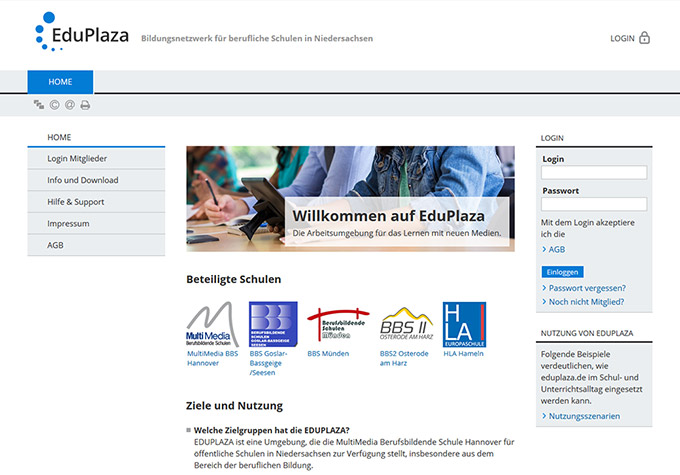
Task: Click BBS2 Osterode am Harz link
Action: pos(404,358)
